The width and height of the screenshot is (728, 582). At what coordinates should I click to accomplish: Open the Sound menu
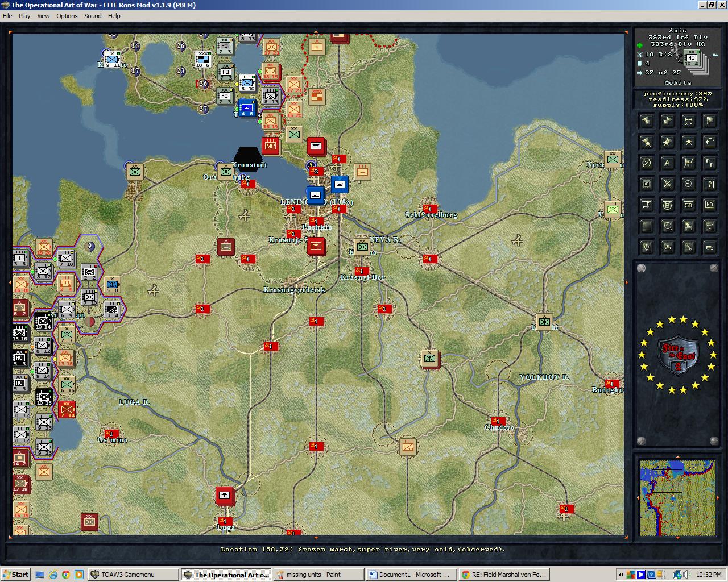(93, 16)
